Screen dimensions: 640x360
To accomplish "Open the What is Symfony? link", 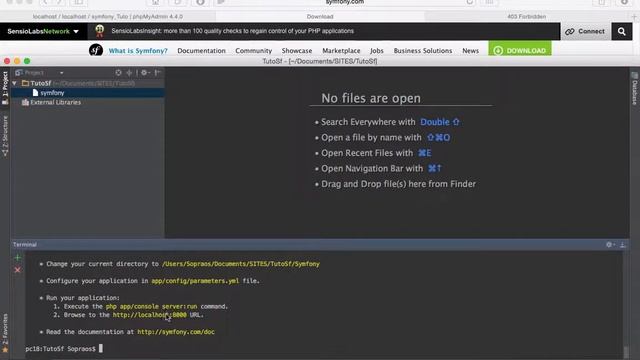I will click(x=138, y=51).
